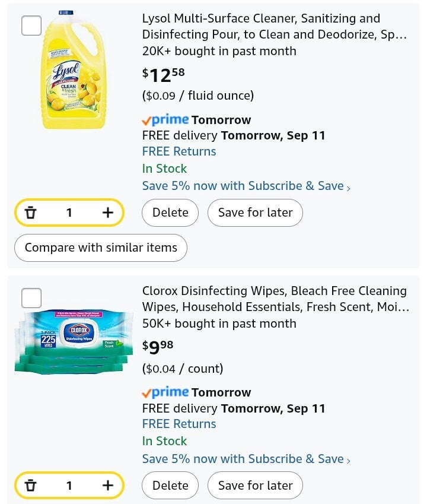Open the Lysol Multi-Surface Cleaner product title

pos(274,27)
